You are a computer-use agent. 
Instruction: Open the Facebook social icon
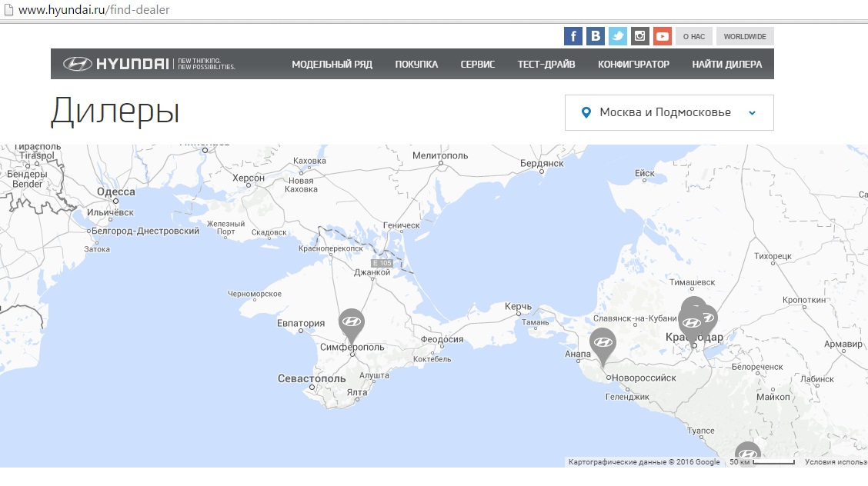(x=573, y=36)
